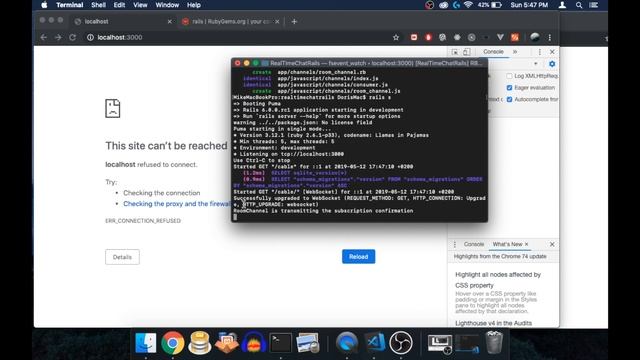Viewport: 640px width, 360px height.
Task: Open the Window menu
Action: click(x=167, y=5)
